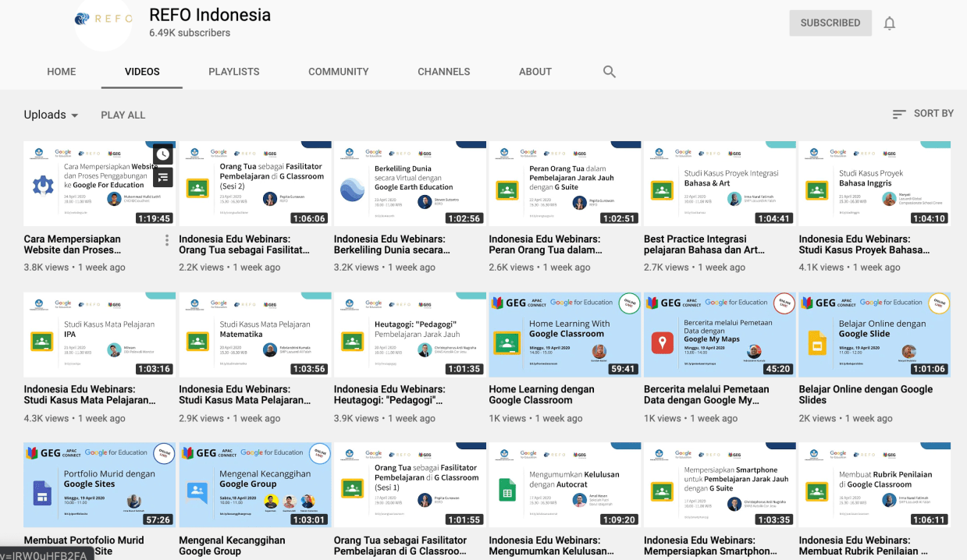Viewport: 967px width, 560px height.
Task: Click title Cara Mempersiapkan Website dan Proses
Action: 73,245
